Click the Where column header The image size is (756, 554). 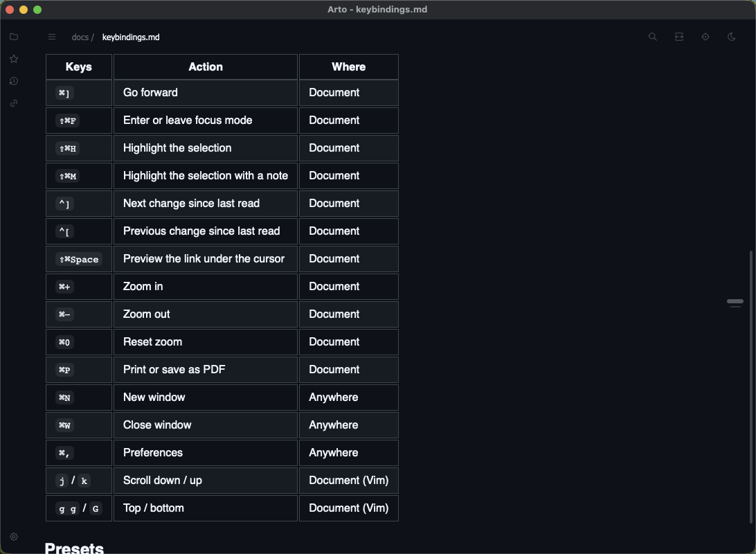tap(349, 67)
